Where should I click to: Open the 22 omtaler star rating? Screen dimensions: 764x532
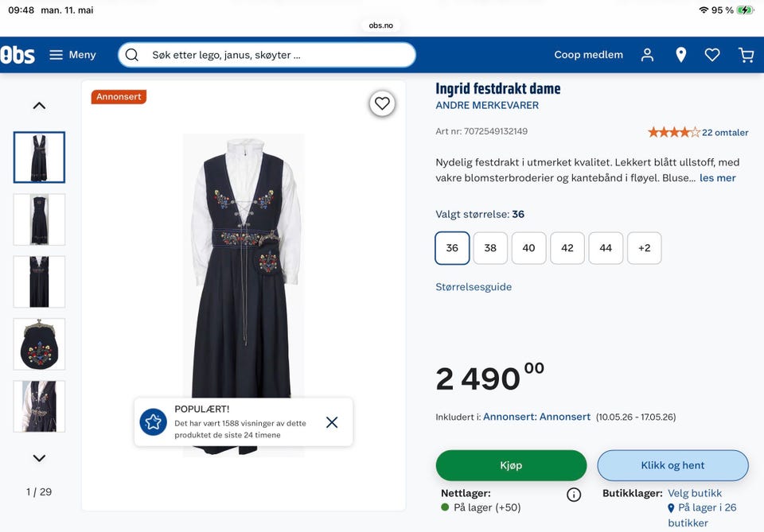(698, 132)
